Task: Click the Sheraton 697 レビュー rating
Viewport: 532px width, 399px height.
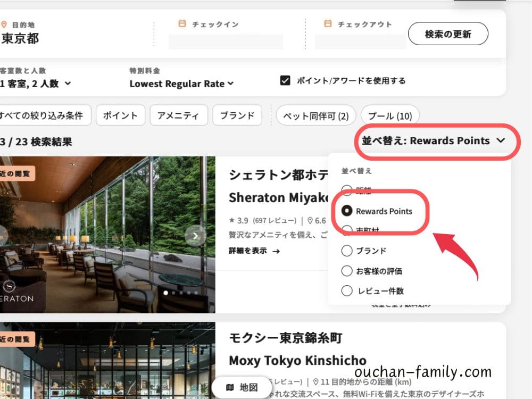Action: click(x=275, y=221)
